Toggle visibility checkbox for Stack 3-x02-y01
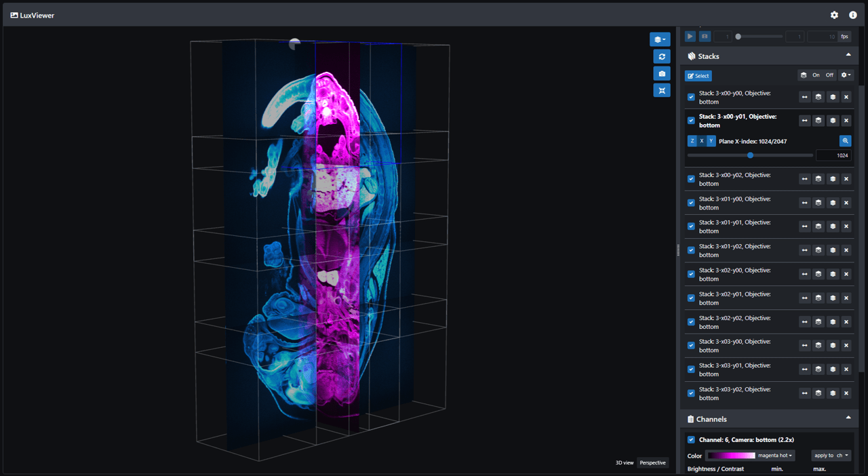The height and width of the screenshot is (476, 868). tap(691, 298)
